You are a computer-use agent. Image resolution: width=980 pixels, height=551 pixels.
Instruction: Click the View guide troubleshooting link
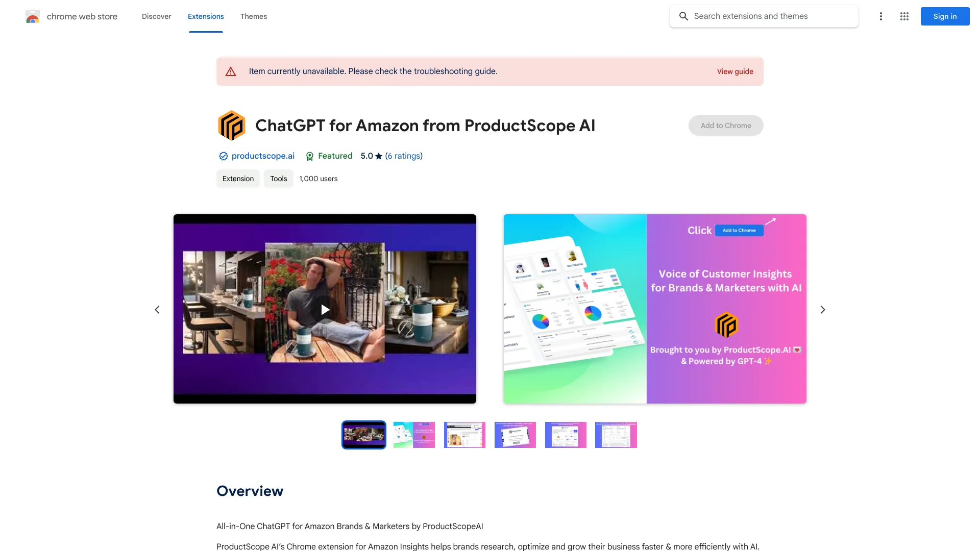click(x=735, y=71)
